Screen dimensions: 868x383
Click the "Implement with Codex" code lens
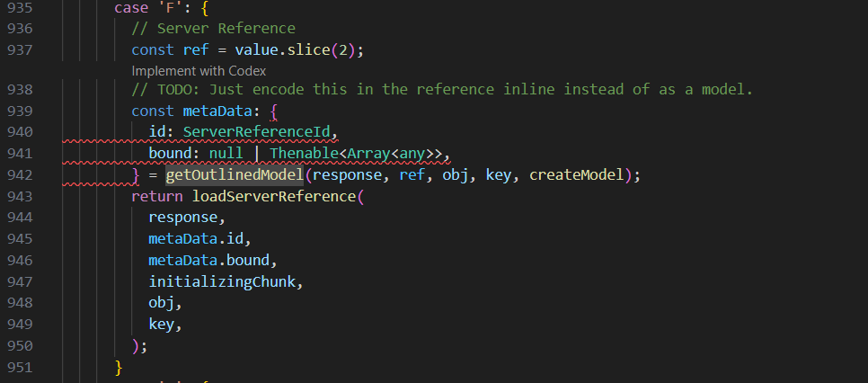click(x=199, y=70)
